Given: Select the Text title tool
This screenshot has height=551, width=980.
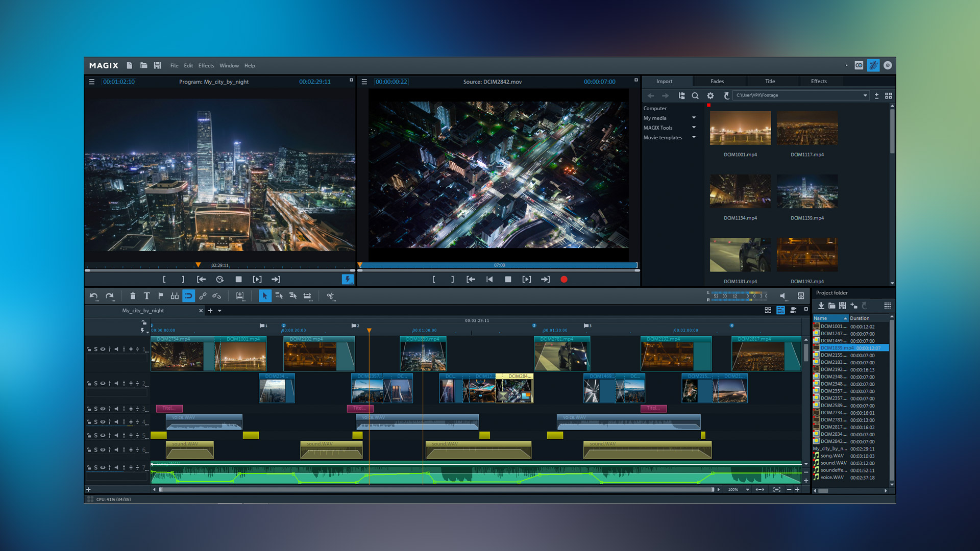Looking at the screenshot, I should (x=147, y=296).
